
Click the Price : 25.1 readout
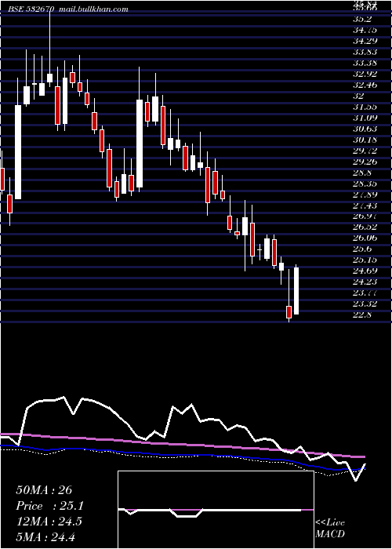(x=50, y=506)
